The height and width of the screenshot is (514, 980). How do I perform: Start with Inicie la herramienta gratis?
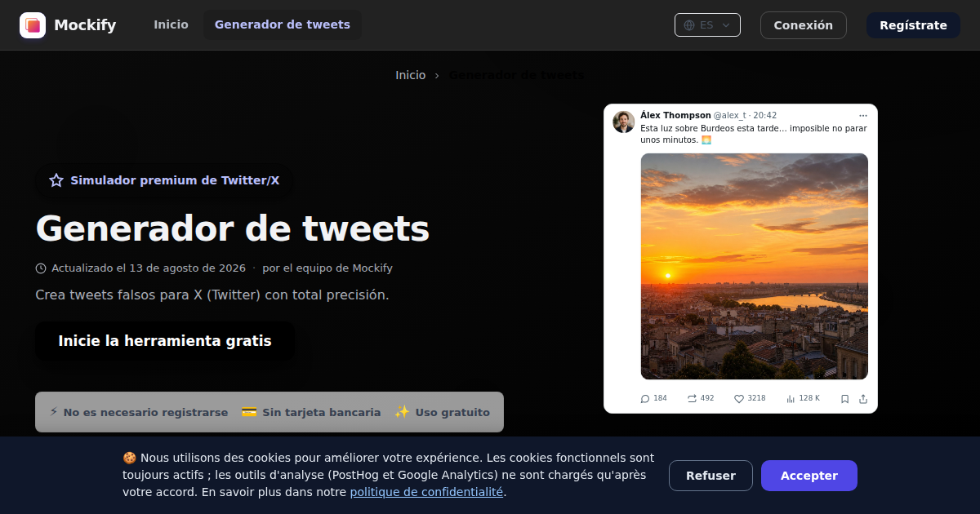tap(165, 341)
